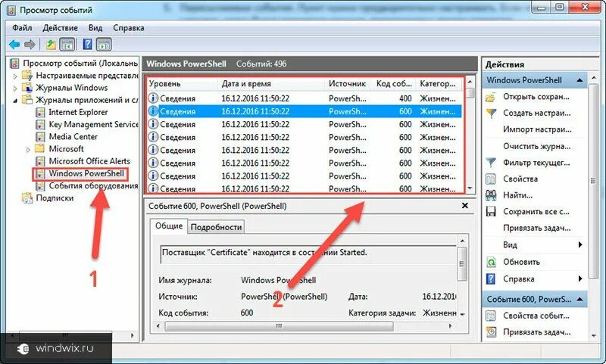Image resolution: width=606 pixels, height=364 pixels.
Task: Collapse the Журналы приложений и служб node
Action: tap(15, 101)
